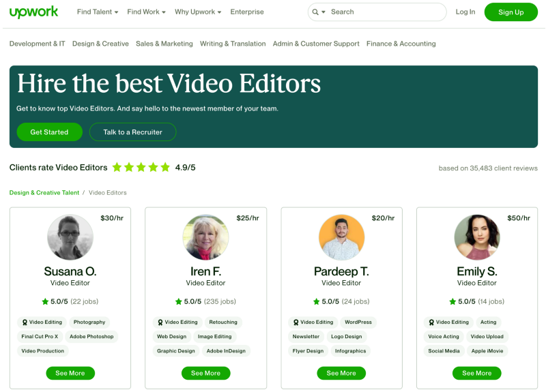
Task: Click the search magnifier icon
Action: pyautogui.click(x=315, y=12)
